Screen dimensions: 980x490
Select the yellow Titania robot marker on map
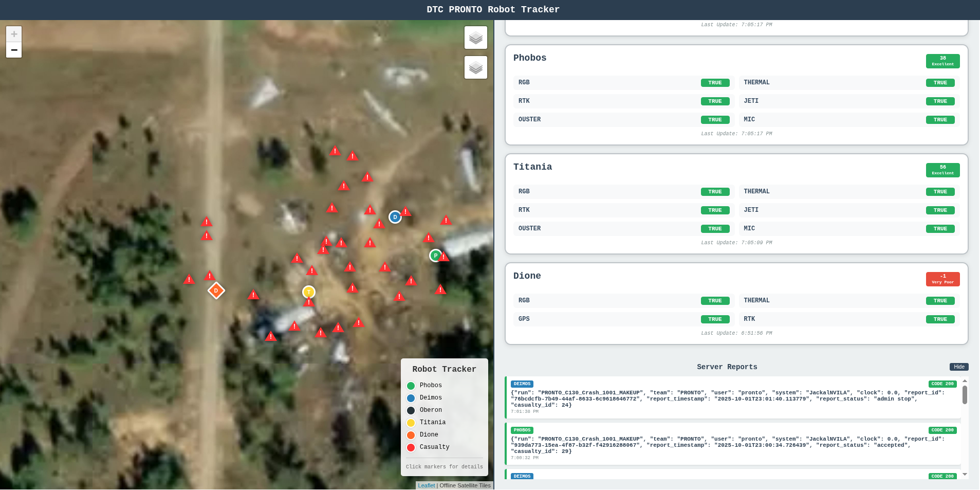(309, 292)
